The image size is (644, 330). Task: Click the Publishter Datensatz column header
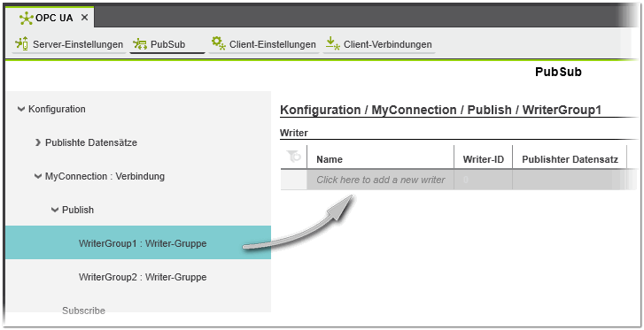[x=570, y=159]
